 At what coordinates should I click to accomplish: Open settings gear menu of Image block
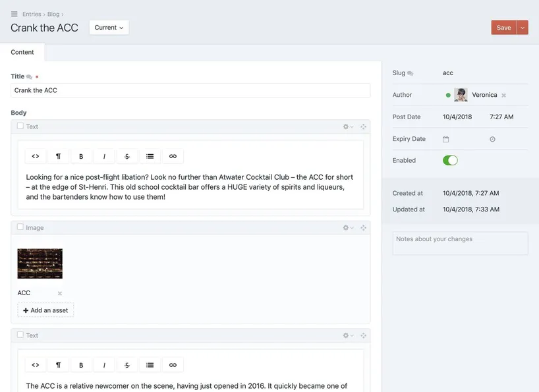[x=348, y=228]
